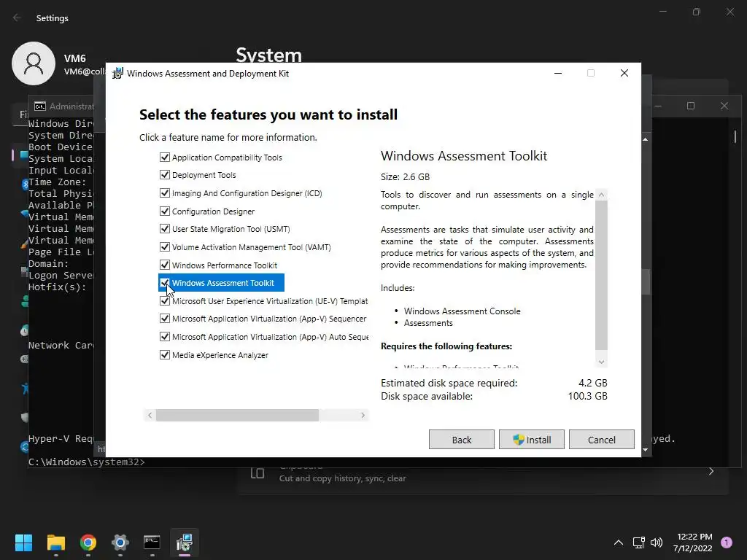
Task: Switch to Command Prompt in taskbar
Action: tap(152, 542)
